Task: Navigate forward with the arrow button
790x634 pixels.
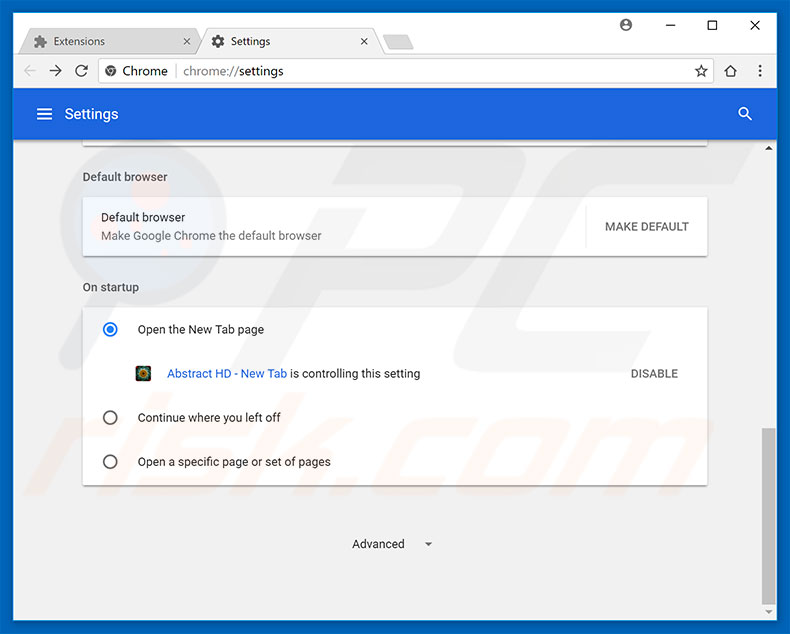Action: coord(55,71)
